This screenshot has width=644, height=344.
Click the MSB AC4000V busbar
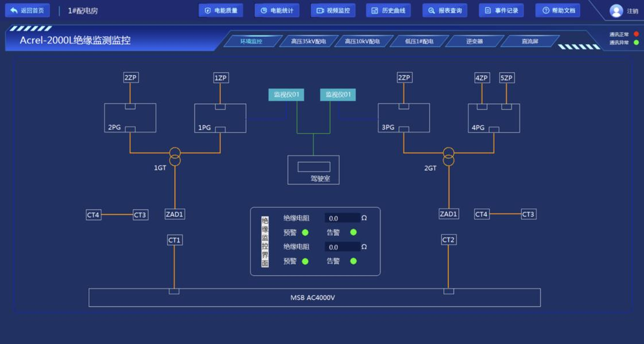314,298
